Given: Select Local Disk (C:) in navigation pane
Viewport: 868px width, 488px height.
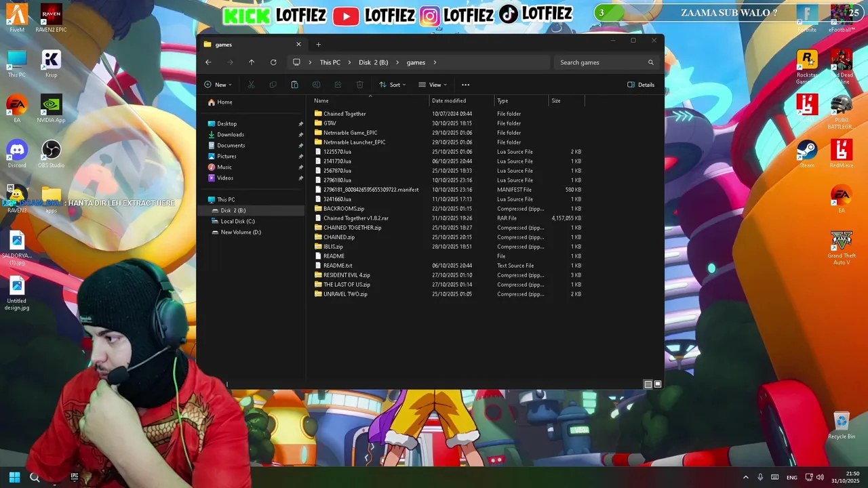Looking at the screenshot, I should (x=237, y=222).
